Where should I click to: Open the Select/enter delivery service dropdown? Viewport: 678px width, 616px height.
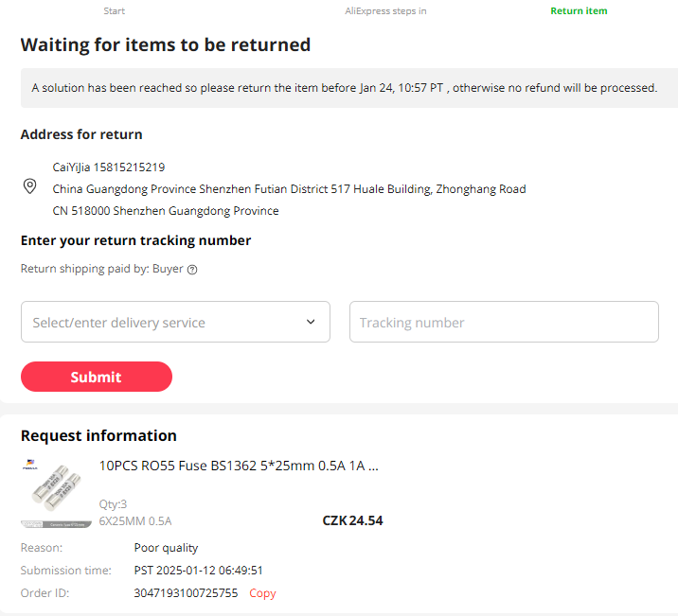175,322
